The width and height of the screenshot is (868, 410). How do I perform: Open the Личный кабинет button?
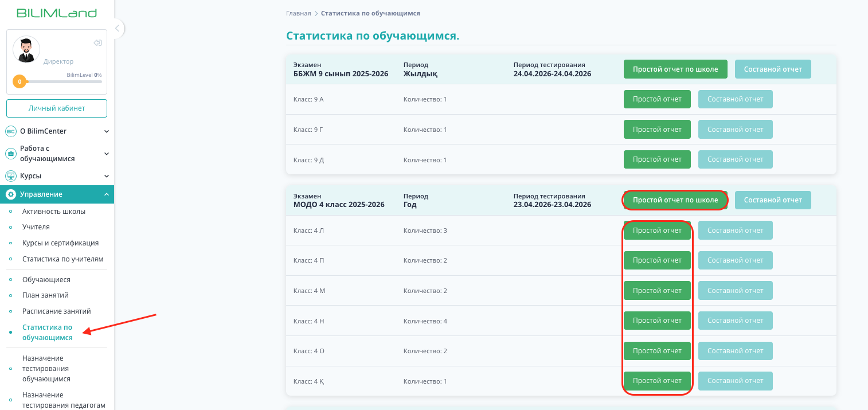pyautogui.click(x=57, y=108)
